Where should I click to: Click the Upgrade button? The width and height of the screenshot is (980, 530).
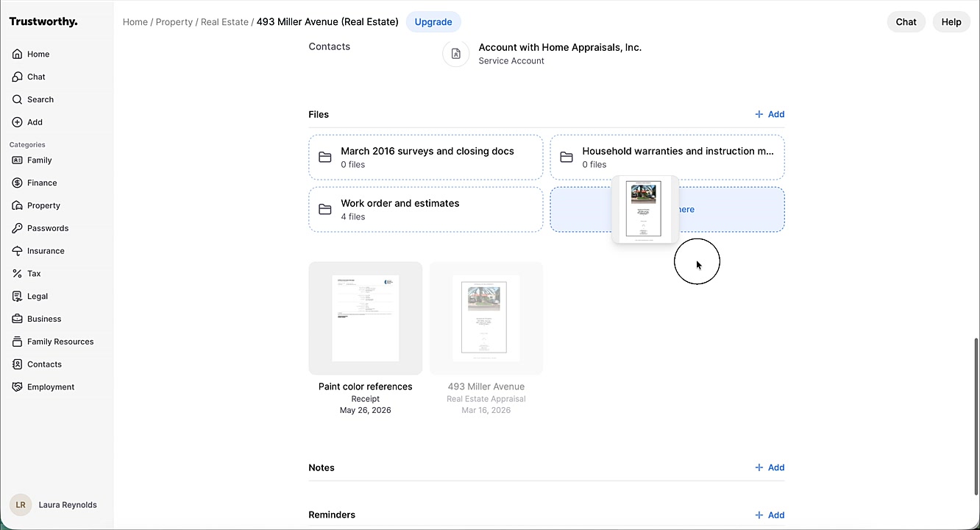433,22
